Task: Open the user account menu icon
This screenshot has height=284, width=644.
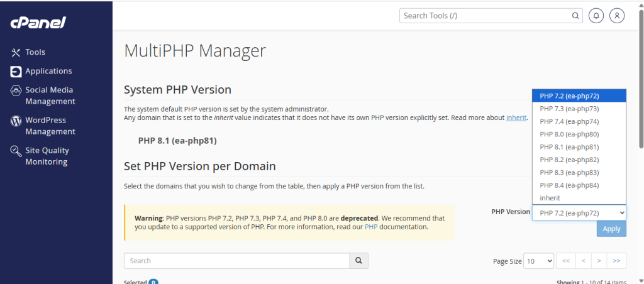Action: 617,16
